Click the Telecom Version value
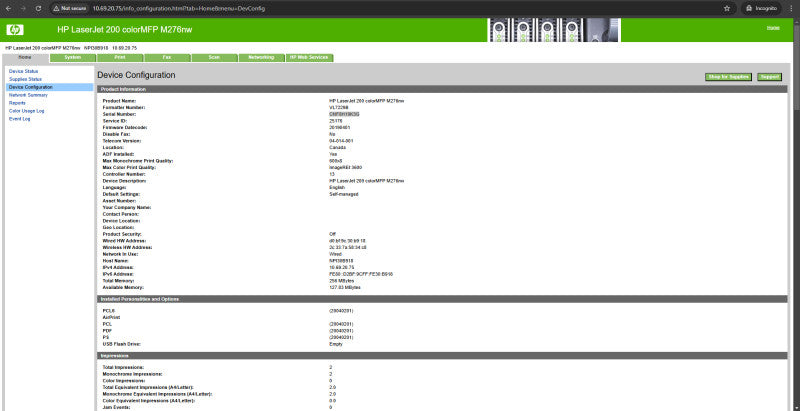The width and height of the screenshot is (800, 411). [341, 141]
